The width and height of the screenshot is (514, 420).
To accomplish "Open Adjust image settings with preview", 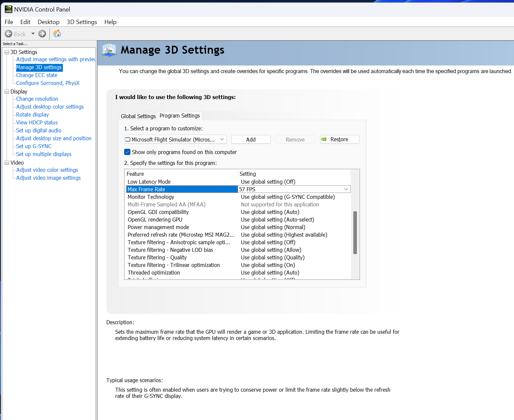I will [x=56, y=59].
